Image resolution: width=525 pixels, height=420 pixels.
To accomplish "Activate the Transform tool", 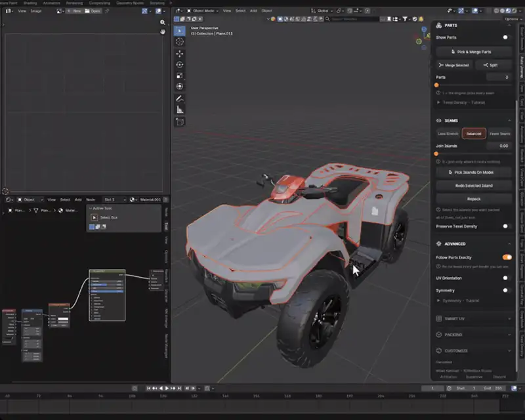I will pyautogui.click(x=180, y=87).
